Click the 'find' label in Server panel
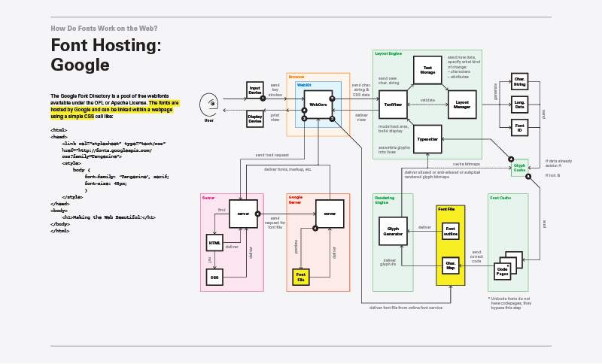 click(221, 210)
